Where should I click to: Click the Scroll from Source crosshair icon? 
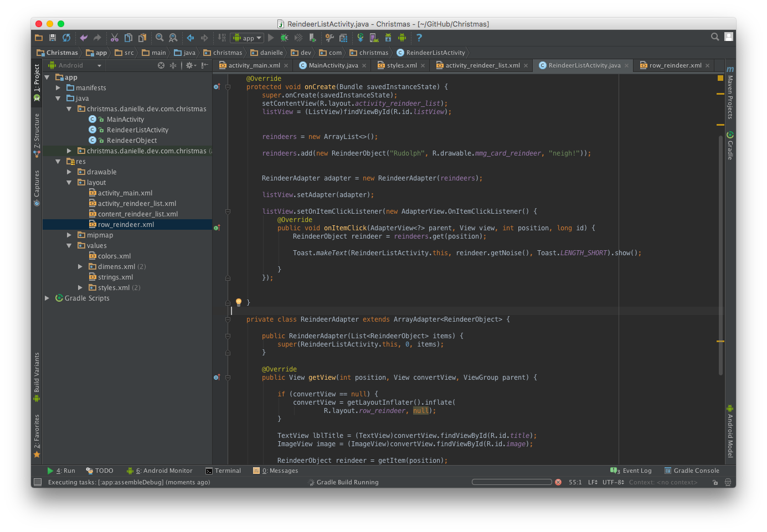click(x=161, y=65)
